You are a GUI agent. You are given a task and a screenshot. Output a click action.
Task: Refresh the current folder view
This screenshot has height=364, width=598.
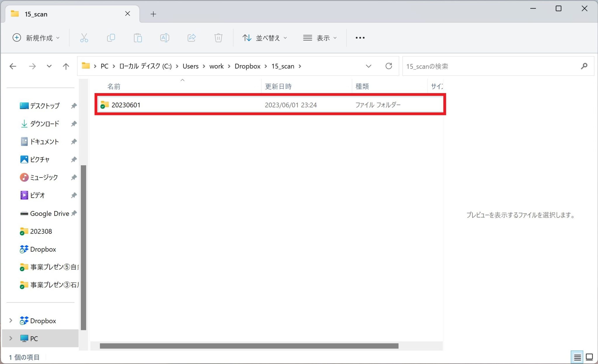389,66
